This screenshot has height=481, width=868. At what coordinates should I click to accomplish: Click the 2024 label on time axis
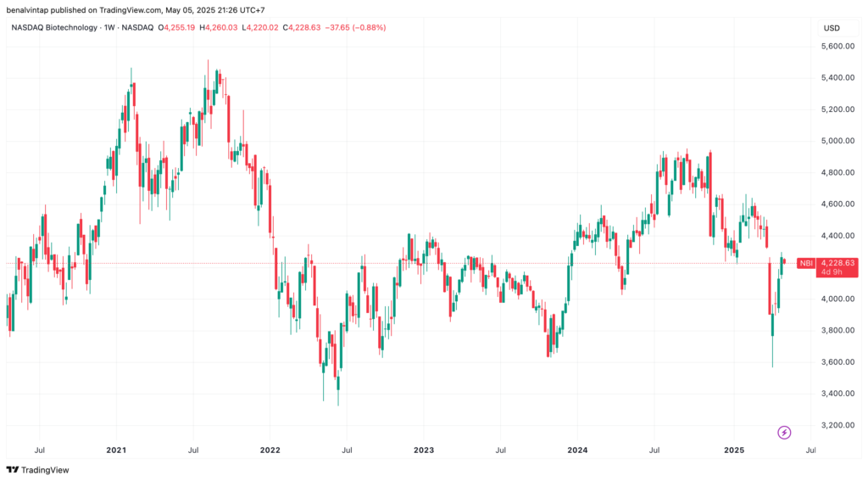click(576, 450)
